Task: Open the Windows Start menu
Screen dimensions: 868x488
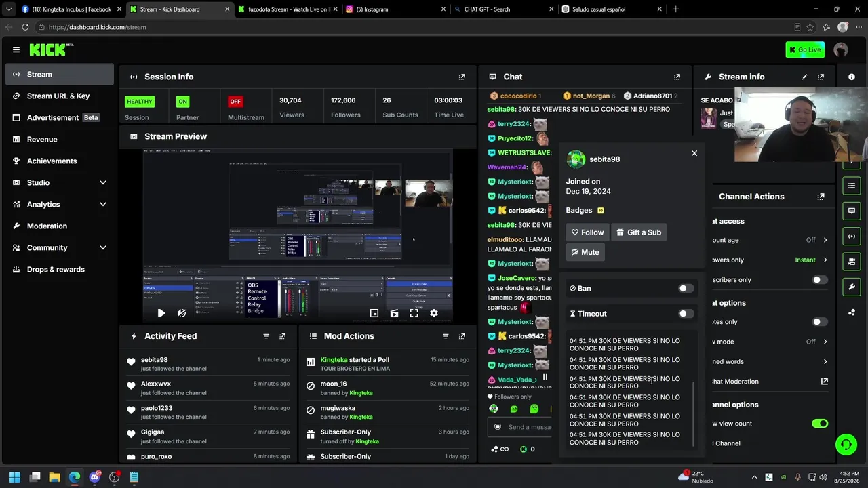Action: 15,477
